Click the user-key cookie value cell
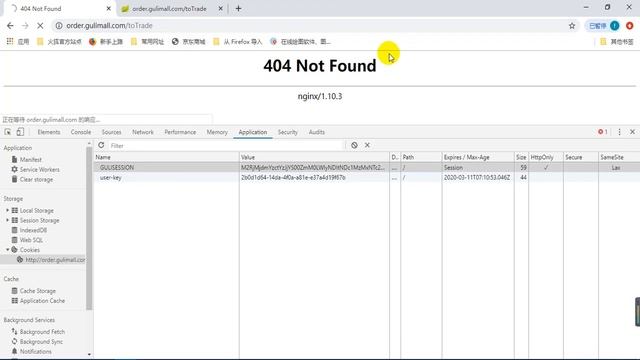Viewport: 640px width, 360px height. tap(314, 178)
